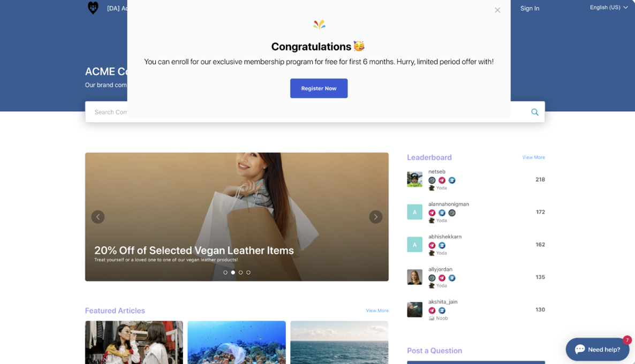Open the English (US) language dropdown
Viewport: 635px width, 364px height.
coord(608,7)
